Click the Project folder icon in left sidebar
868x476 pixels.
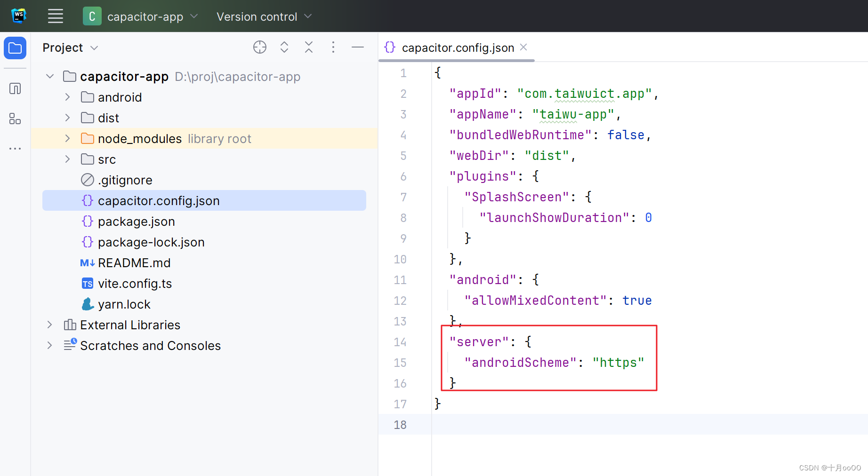(15, 48)
